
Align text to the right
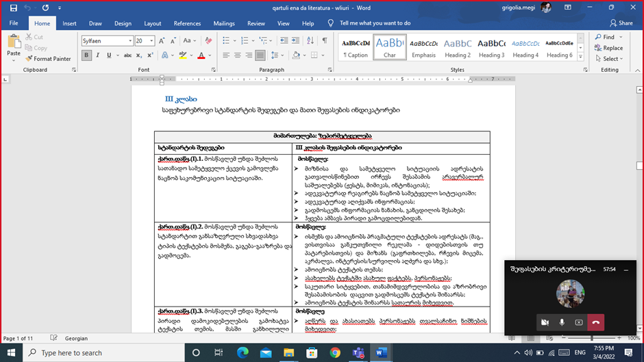tap(249, 55)
